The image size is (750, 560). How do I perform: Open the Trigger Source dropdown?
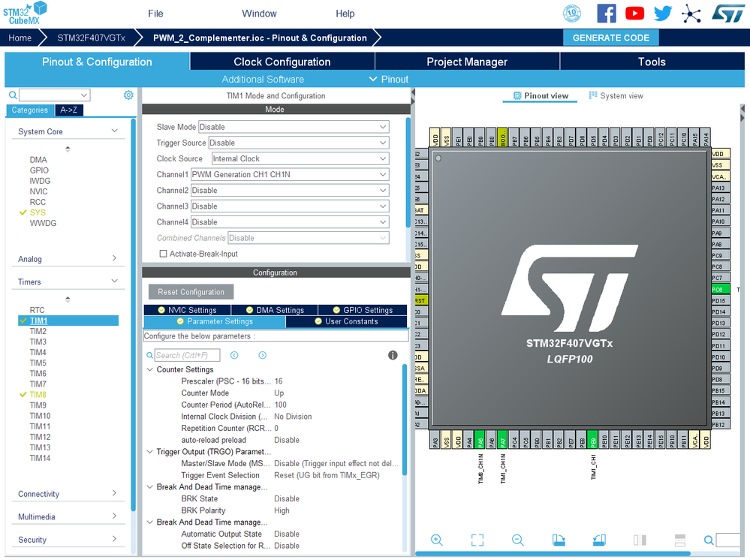coord(299,143)
